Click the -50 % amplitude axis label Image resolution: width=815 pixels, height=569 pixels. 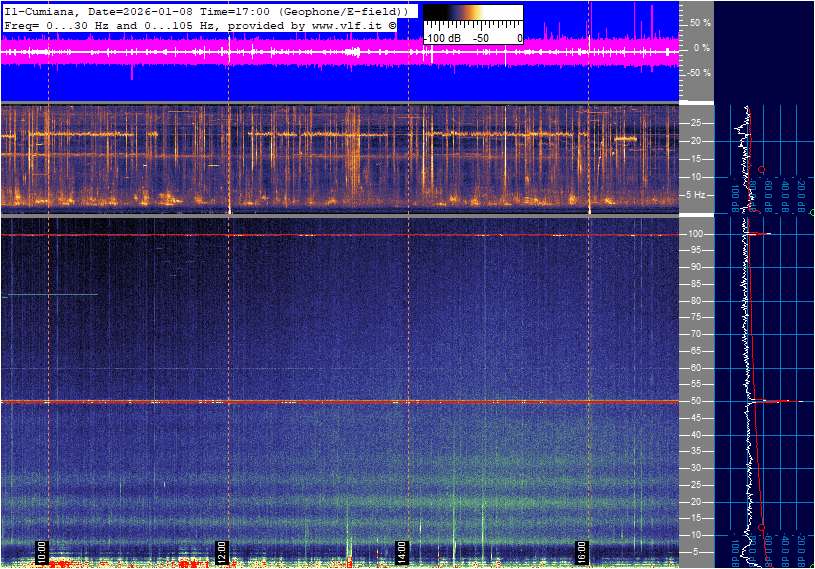(x=698, y=73)
